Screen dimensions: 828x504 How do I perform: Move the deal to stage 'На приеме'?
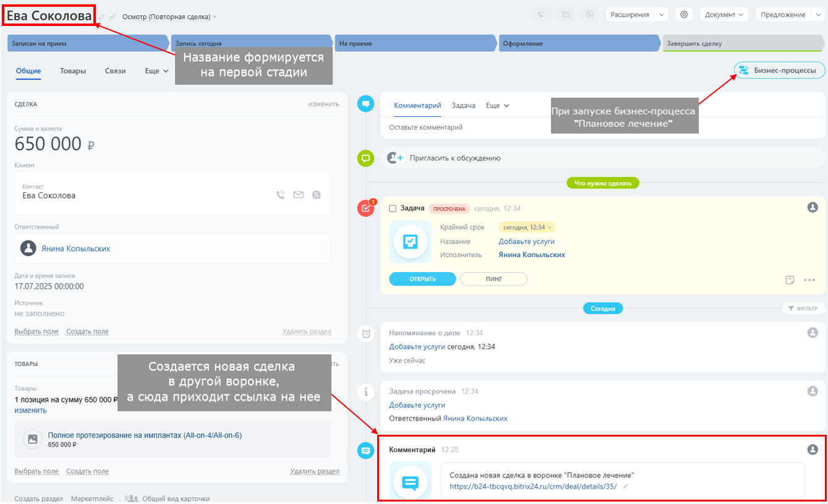pos(416,43)
